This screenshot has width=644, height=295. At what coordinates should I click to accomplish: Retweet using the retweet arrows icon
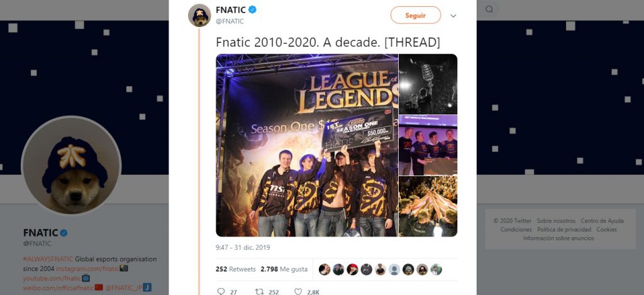point(259,292)
